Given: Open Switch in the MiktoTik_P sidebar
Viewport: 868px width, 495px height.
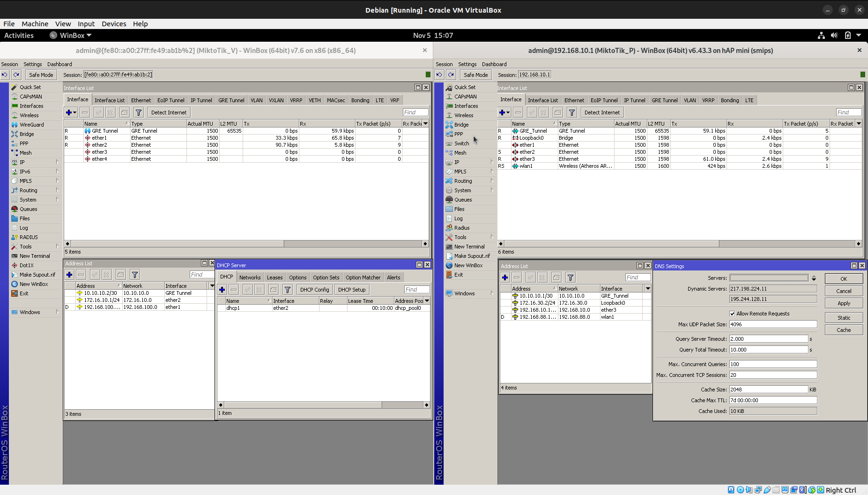Looking at the screenshot, I should coord(461,143).
